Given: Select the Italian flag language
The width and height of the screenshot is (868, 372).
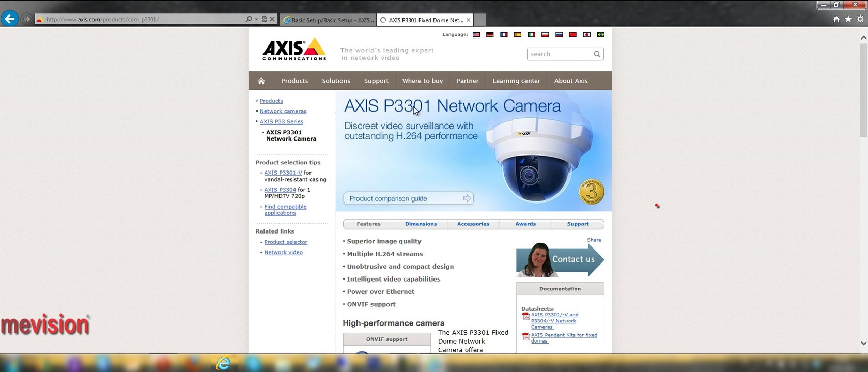Looking at the screenshot, I should click(x=531, y=35).
